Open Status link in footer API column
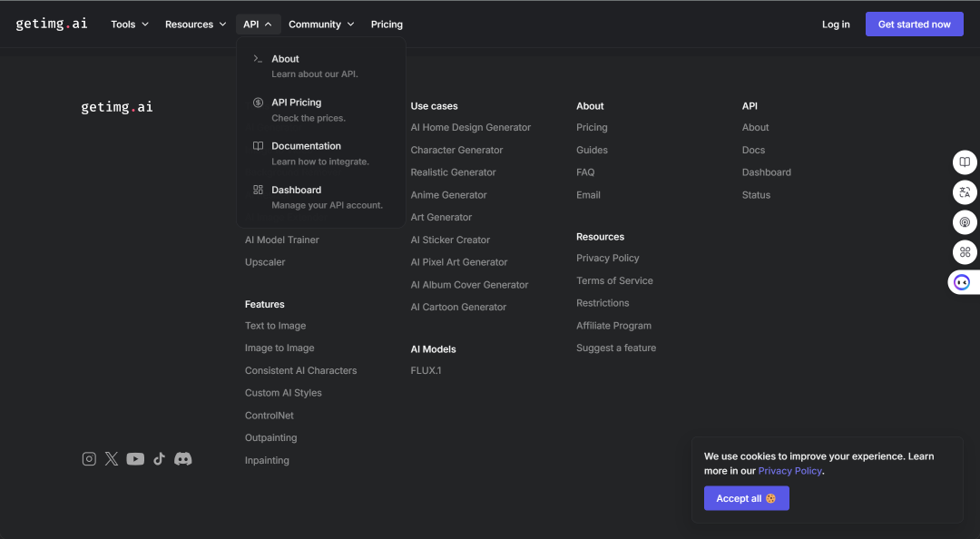Image resolution: width=980 pixels, height=539 pixels. coord(756,195)
